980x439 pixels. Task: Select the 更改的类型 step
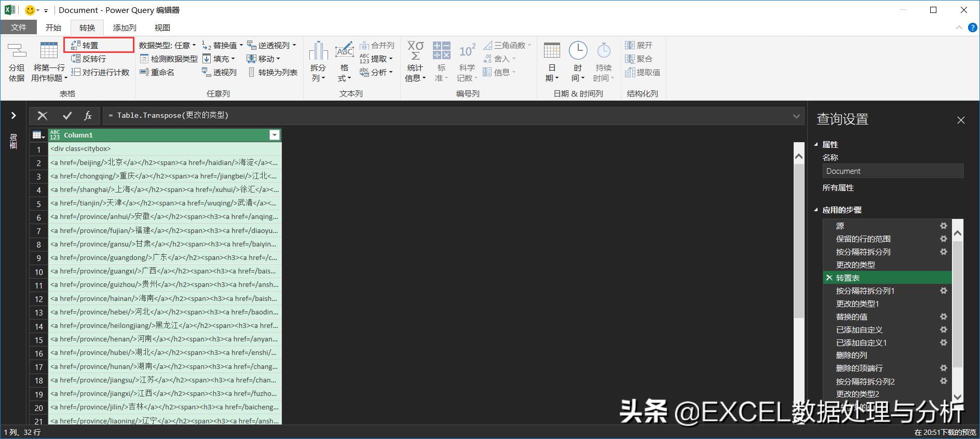888,265
